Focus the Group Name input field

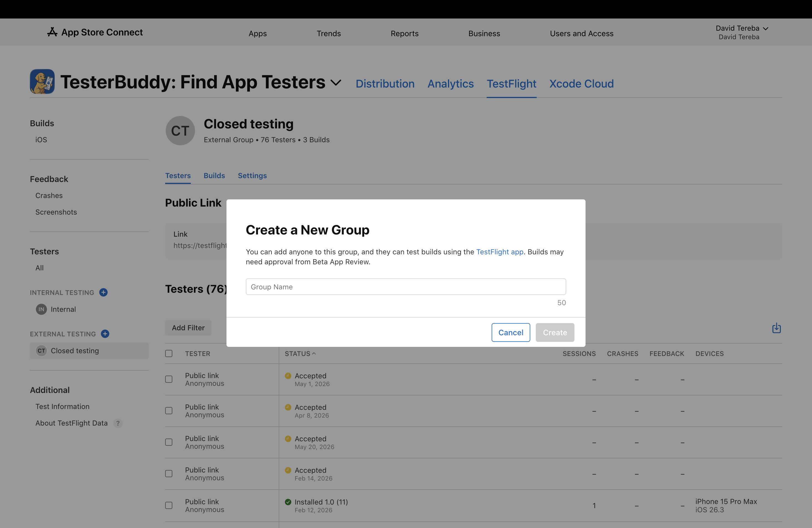point(406,287)
